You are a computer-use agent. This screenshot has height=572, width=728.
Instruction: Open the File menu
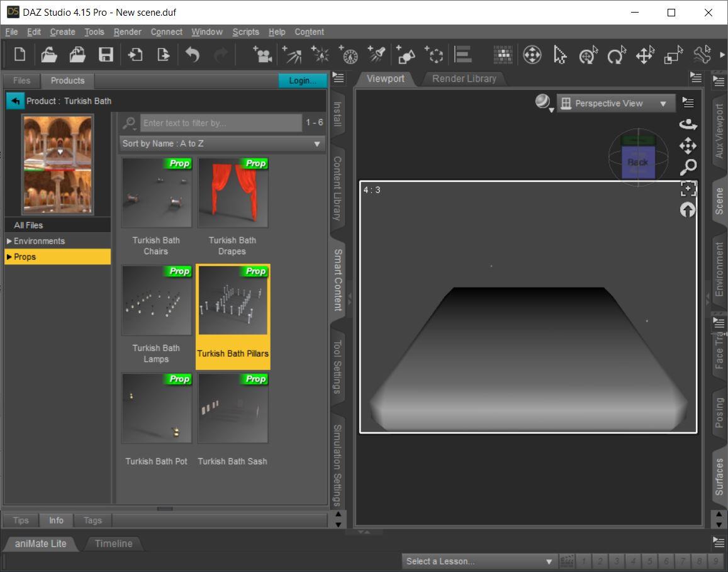tap(11, 31)
